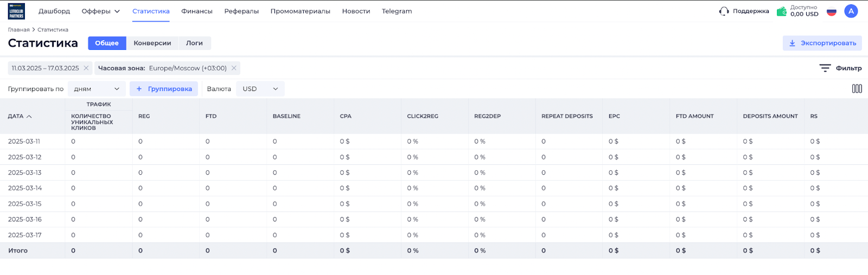This screenshot has height=275, width=868.
Task: Open the user profile avatar
Action: [851, 11]
